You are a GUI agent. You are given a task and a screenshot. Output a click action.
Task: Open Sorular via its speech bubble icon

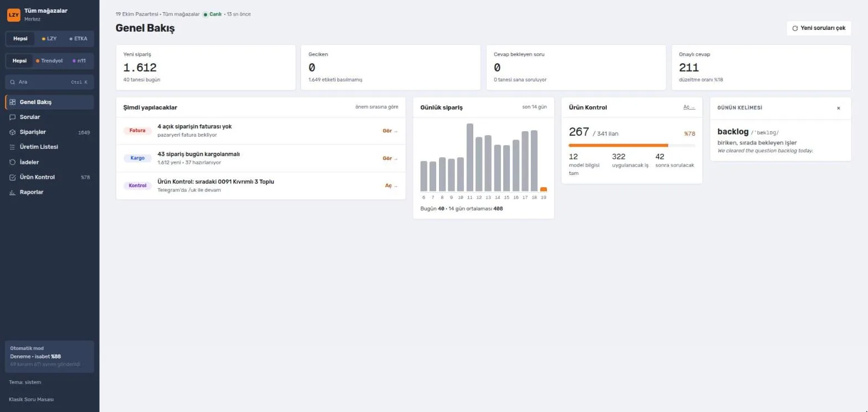[x=13, y=117]
